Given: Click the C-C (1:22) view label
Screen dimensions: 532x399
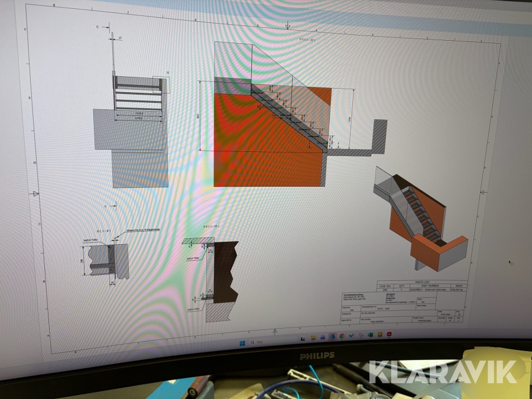Looking at the screenshot, I should 307,40.
